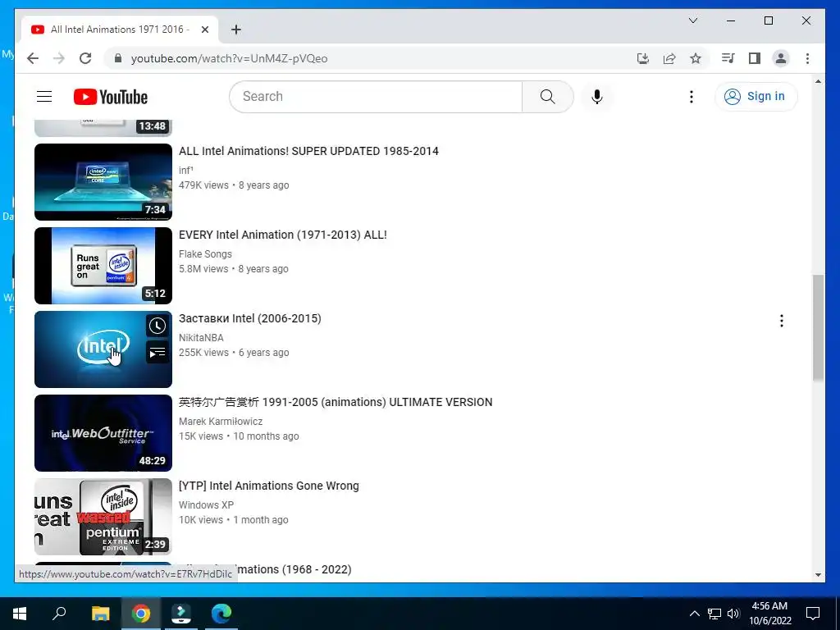Click the Chrome taskbar icon
Screen dimensions: 840x630
tap(141, 614)
